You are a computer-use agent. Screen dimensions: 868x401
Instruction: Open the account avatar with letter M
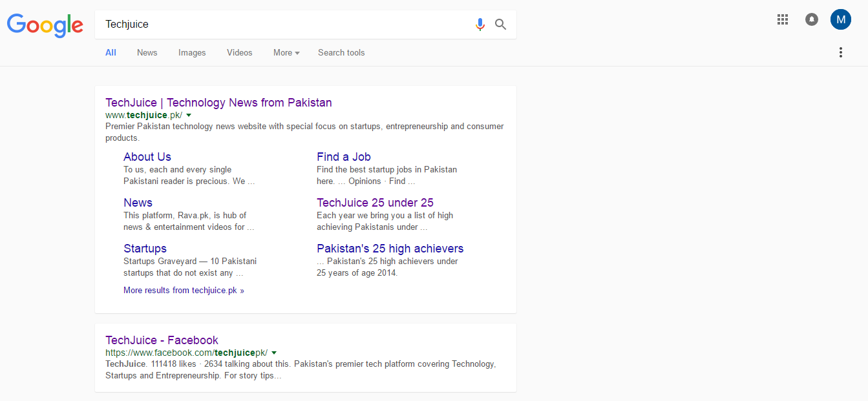[841, 19]
